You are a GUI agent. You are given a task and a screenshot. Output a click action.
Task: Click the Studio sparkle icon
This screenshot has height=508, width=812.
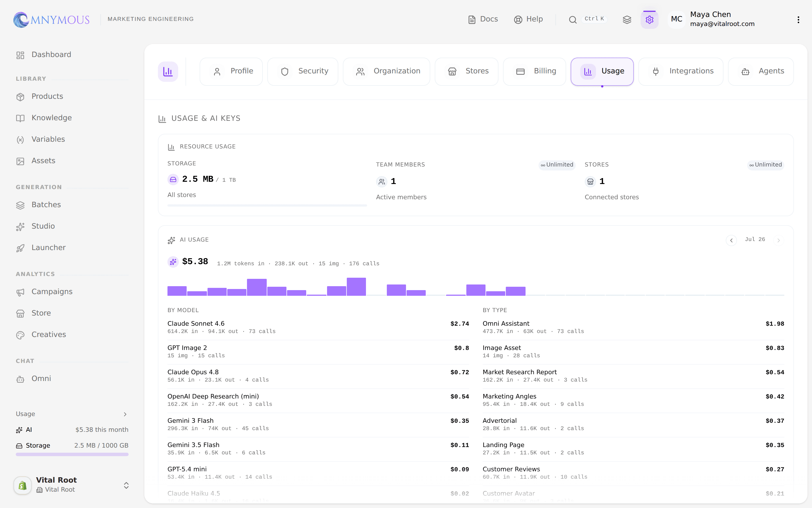coord(21,227)
